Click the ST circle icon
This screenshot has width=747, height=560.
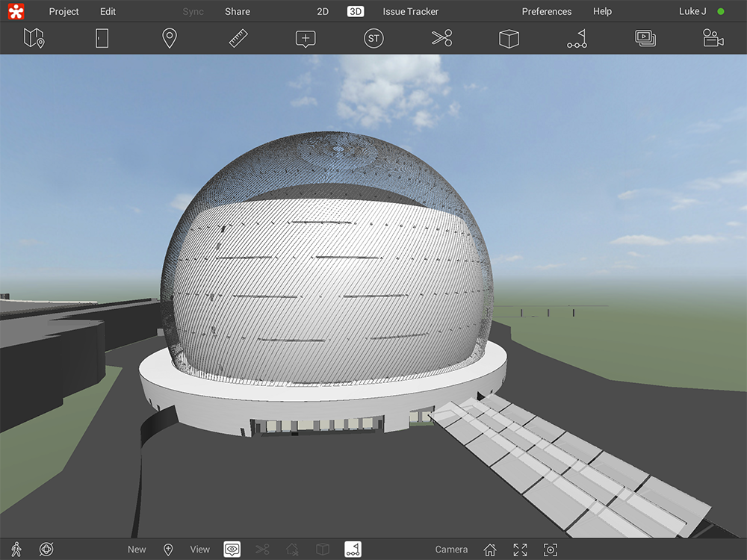pos(373,38)
